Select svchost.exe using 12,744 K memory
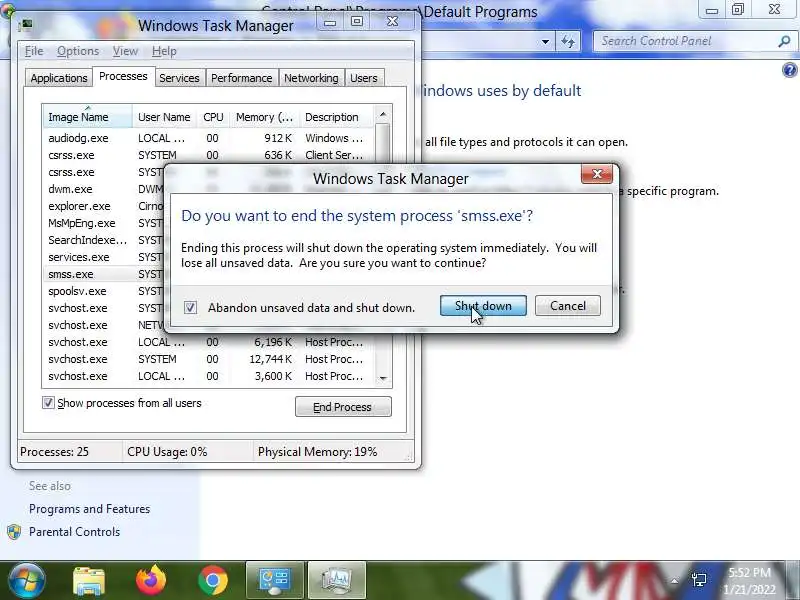 click(208, 359)
